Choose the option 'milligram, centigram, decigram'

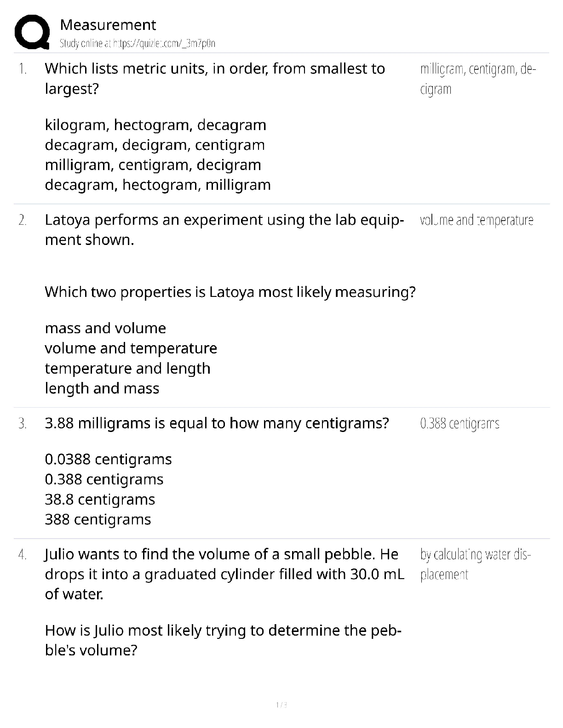point(153,165)
